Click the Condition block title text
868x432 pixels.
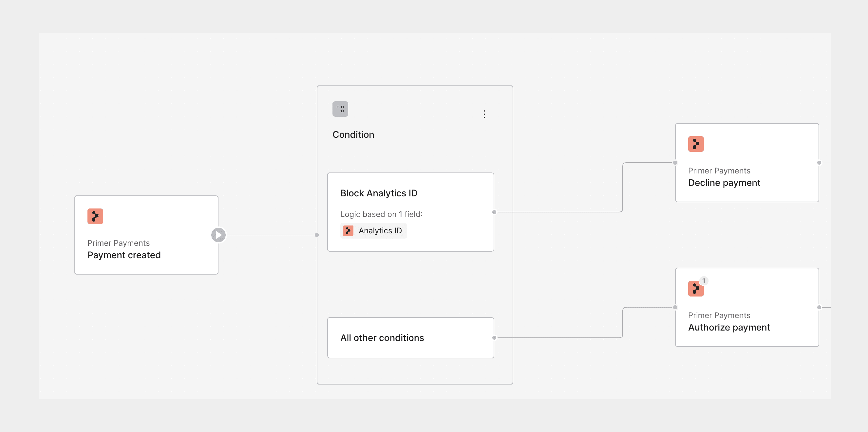click(353, 135)
